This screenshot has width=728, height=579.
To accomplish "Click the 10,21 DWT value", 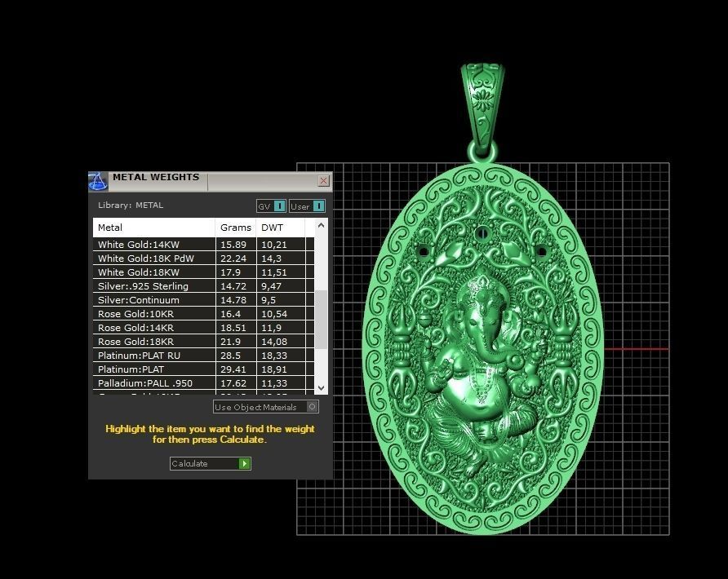I will pyautogui.click(x=274, y=245).
